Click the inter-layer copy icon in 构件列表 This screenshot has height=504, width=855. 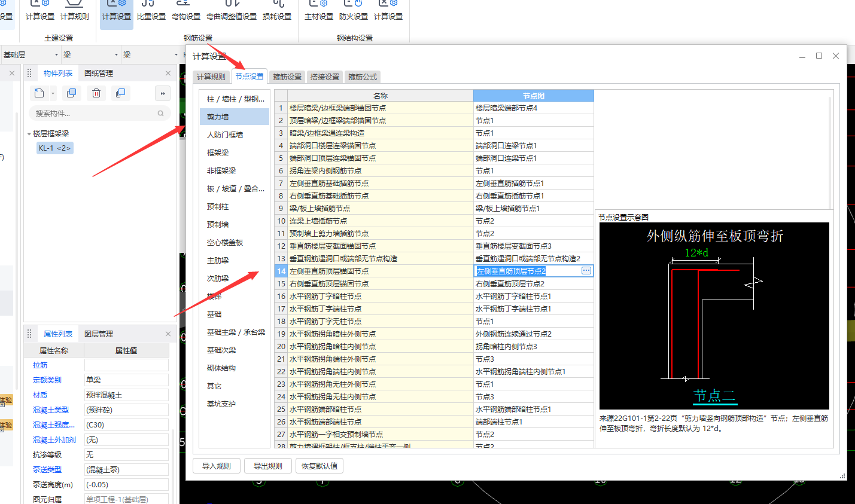coord(121,93)
